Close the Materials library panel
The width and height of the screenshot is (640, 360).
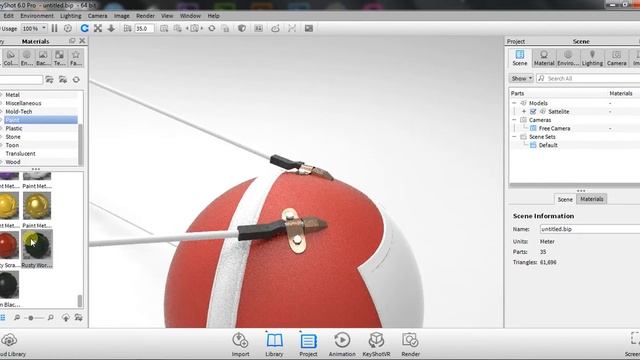pyautogui.click(x=82, y=41)
